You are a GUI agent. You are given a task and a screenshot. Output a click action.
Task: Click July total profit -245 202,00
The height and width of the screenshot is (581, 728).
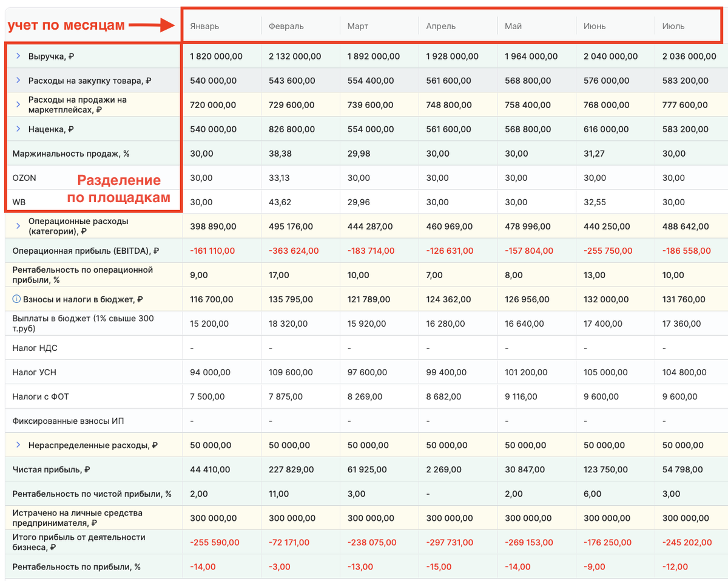pos(687,542)
